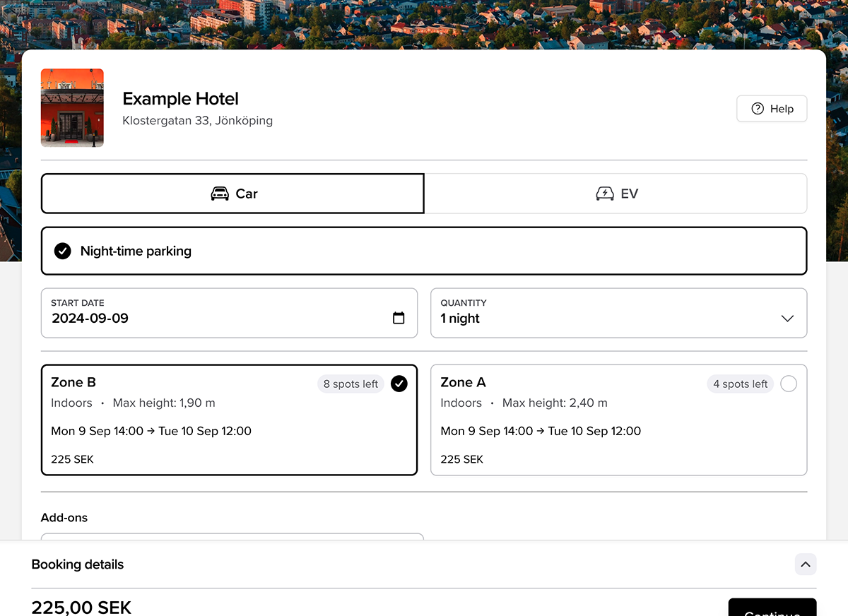
Task: Click the checked Zone B radio indicator
Action: pyautogui.click(x=399, y=384)
